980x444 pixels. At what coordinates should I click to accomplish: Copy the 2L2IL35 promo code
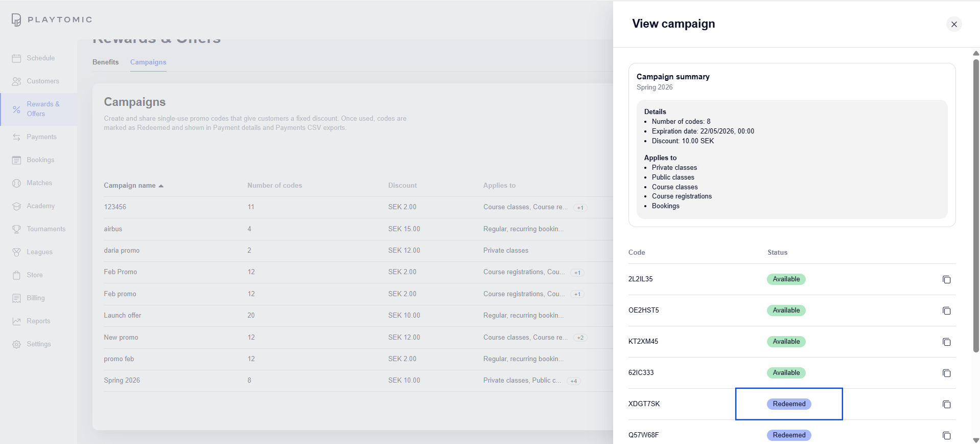click(946, 279)
